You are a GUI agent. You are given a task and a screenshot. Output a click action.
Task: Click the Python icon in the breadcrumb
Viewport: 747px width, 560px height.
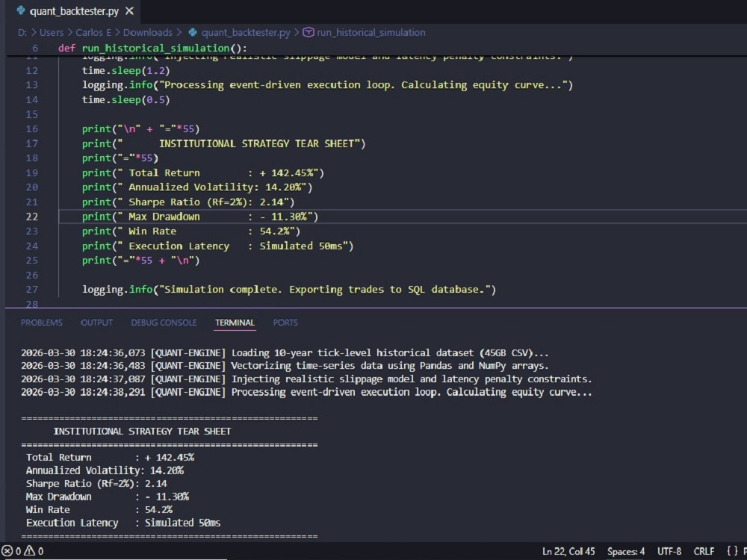(193, 32)
